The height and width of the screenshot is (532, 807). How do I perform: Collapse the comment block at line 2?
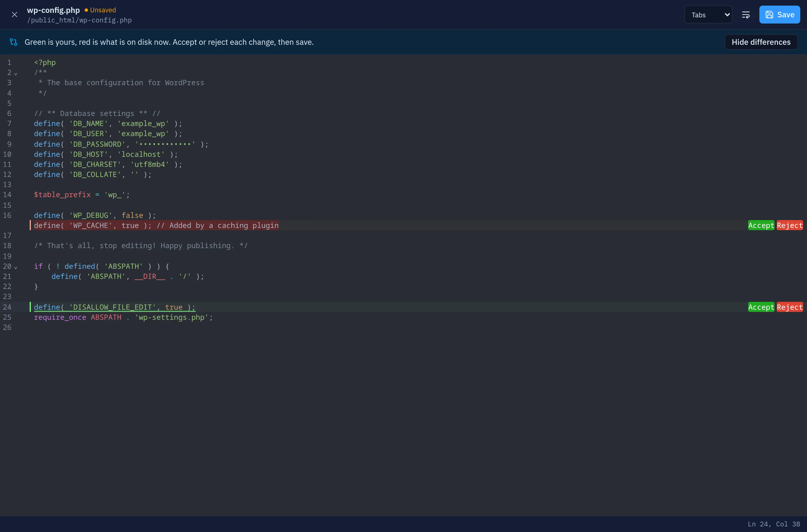[x=16, y=73]
